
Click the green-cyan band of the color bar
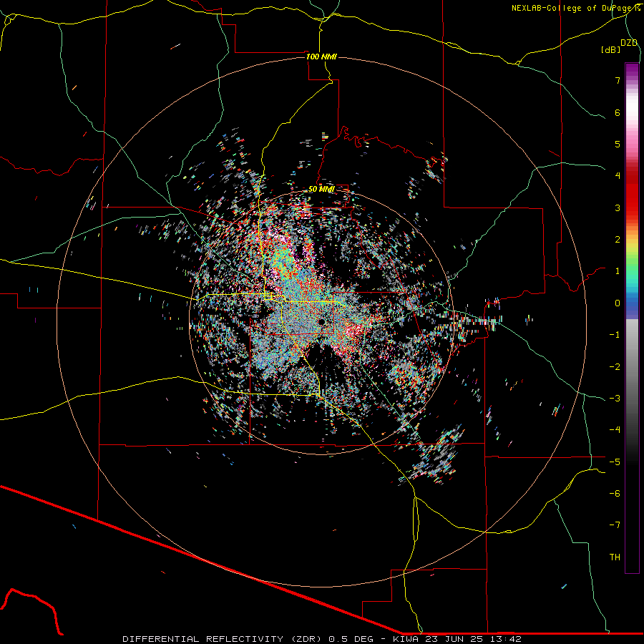coord(632,271)
